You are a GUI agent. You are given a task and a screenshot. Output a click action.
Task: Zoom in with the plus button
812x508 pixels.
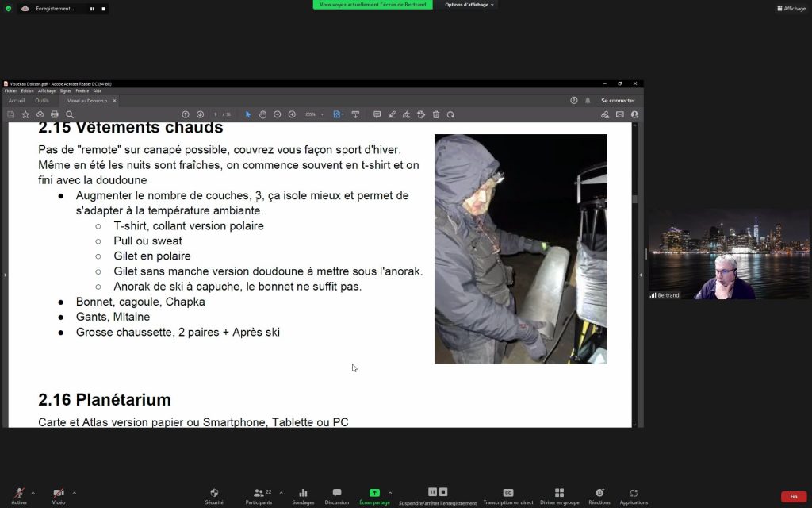point(292,114)
